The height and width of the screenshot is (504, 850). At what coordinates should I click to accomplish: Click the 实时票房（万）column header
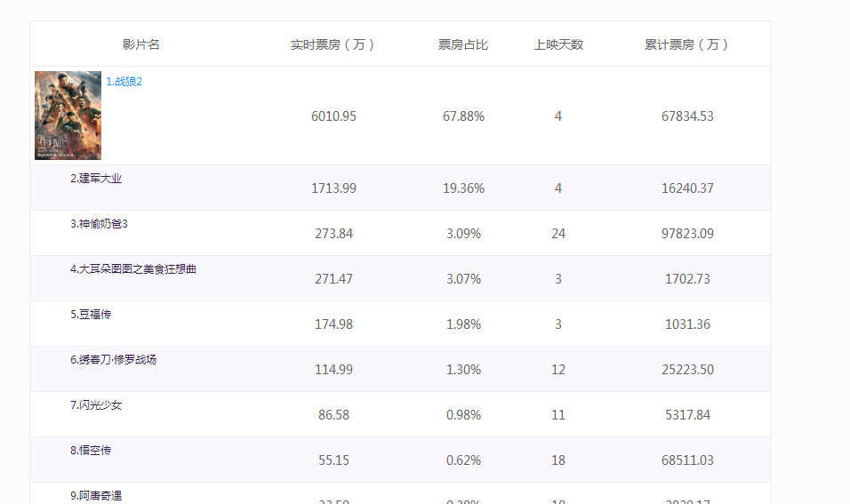tap(333, 44)
